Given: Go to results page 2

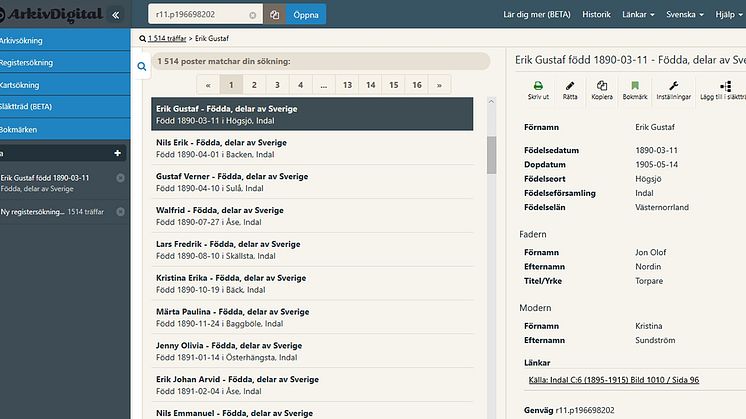Looking at the screenshot, I should [254, 85].
